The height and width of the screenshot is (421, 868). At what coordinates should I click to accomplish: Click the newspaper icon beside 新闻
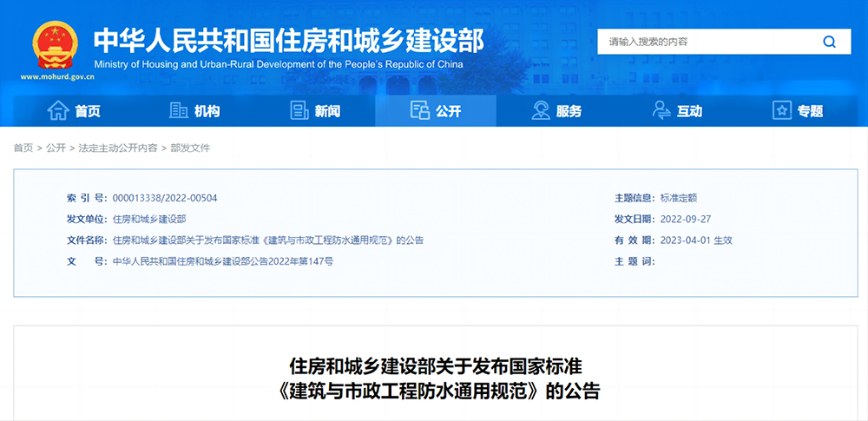(299, 111)
